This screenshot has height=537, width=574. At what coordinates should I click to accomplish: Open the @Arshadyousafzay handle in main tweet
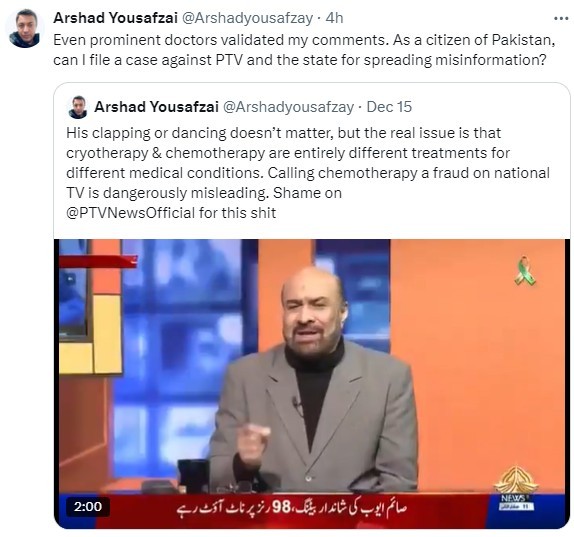pyautogui.click(x=247, y=18)
